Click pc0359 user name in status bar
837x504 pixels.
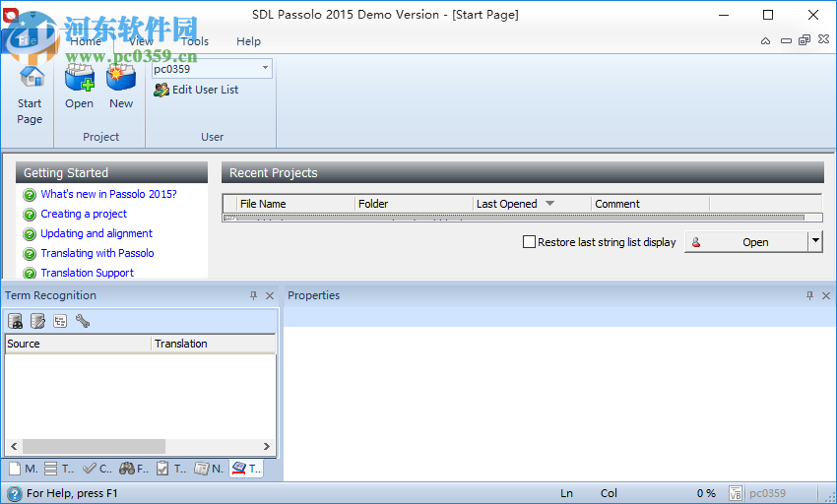[767, 493]
